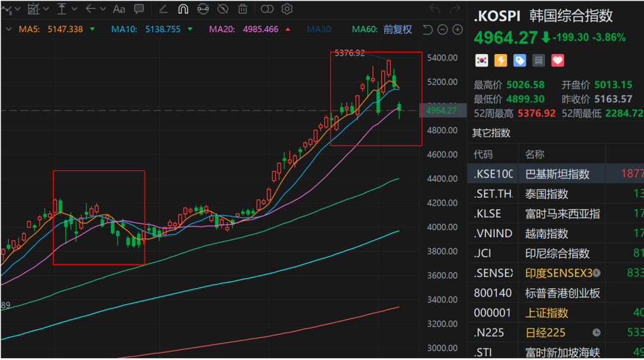This screenshot has height=360, width=644.
Task: Expand the arrow tool dropdown
Action: [x=103, y=9]
